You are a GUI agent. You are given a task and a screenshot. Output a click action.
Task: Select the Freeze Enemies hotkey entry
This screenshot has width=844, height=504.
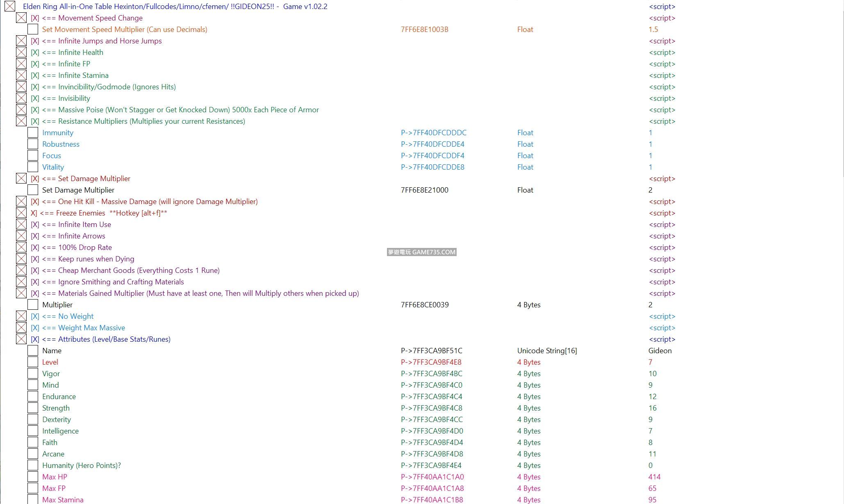tap(98, 213)
